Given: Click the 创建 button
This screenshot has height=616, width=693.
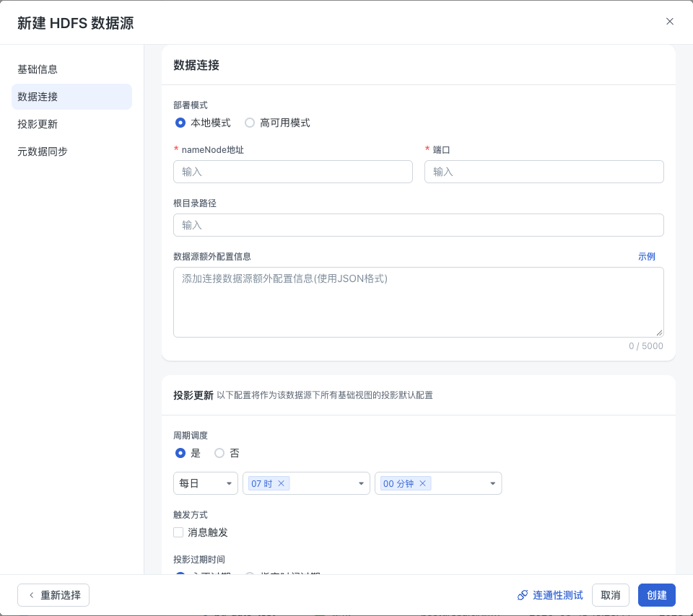Looking at the screenshot, I should click(657, 595).
